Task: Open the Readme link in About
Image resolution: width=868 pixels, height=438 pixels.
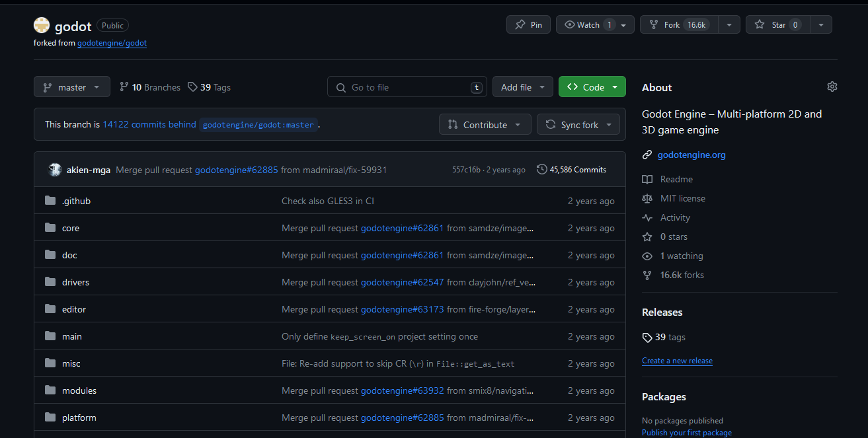Action: point(676,179)
